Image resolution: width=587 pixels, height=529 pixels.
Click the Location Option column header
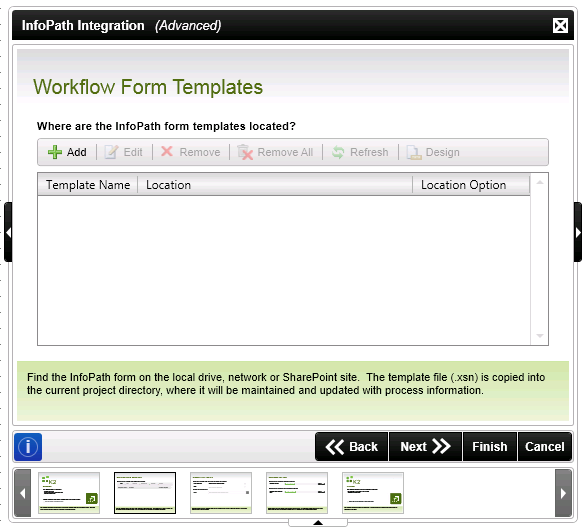click(471, 185)
